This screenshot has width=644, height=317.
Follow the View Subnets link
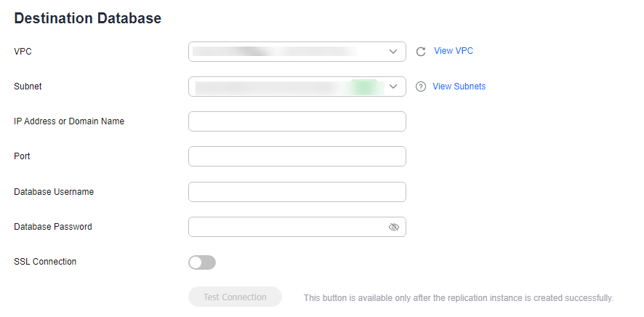coord(459,87)
